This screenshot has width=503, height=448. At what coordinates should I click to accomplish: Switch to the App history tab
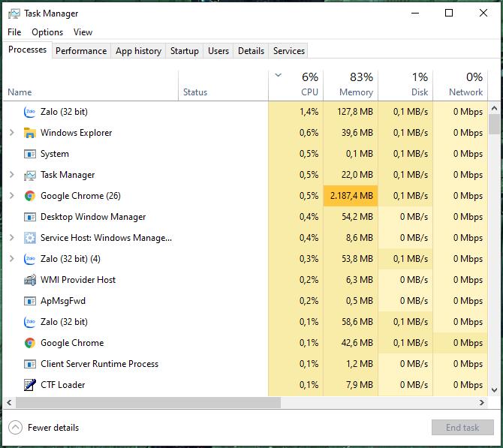[x=138, y=51]
